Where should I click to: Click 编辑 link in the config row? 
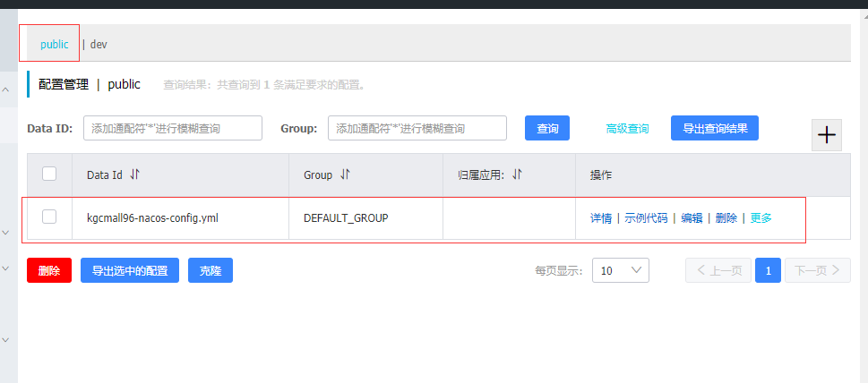(692, 218)
